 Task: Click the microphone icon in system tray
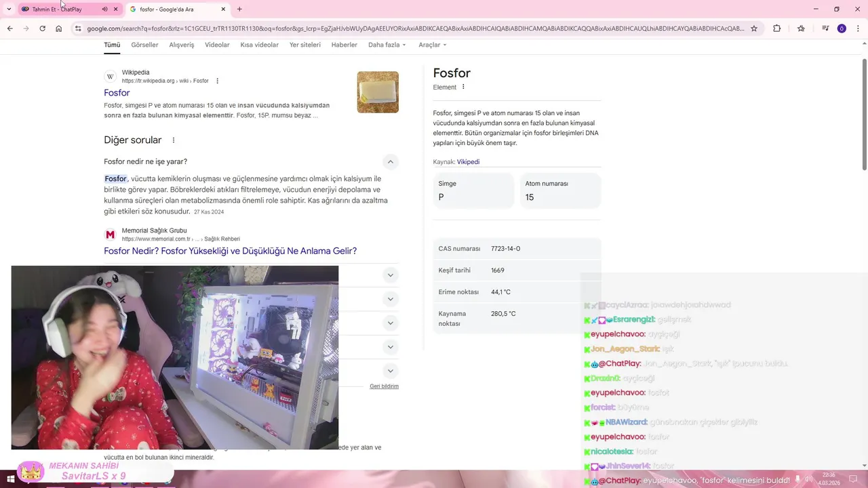(797, 479)
